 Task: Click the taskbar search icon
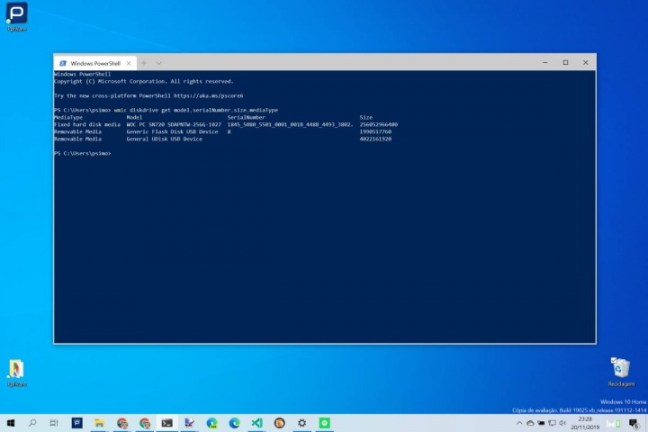[33, 423]
